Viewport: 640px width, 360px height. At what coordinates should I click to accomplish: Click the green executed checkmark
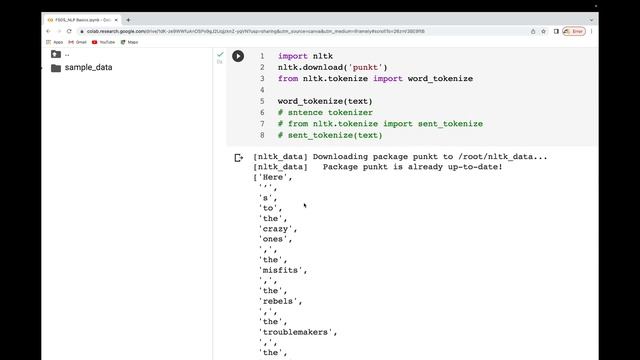(x=220, y=54)
